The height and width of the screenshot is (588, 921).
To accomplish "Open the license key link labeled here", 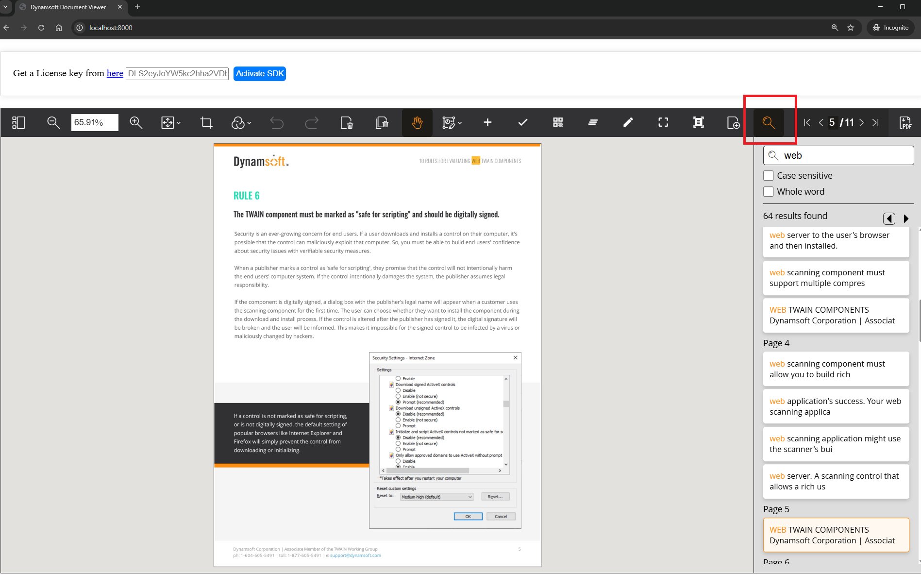I will click(115, 73).
